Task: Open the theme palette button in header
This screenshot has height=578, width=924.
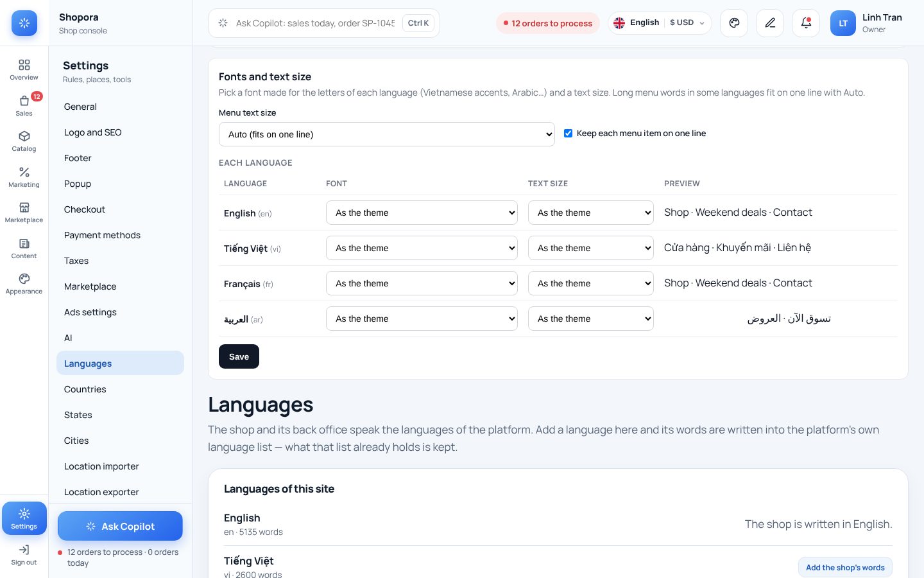Action: pyautogui.click(x=734, y=23)
